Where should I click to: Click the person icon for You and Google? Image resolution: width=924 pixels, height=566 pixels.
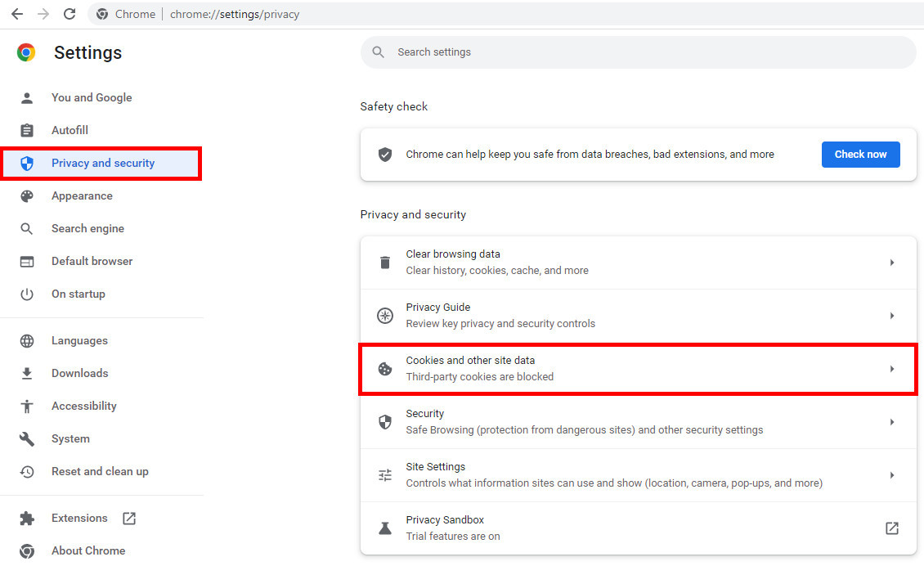(26, 98)
